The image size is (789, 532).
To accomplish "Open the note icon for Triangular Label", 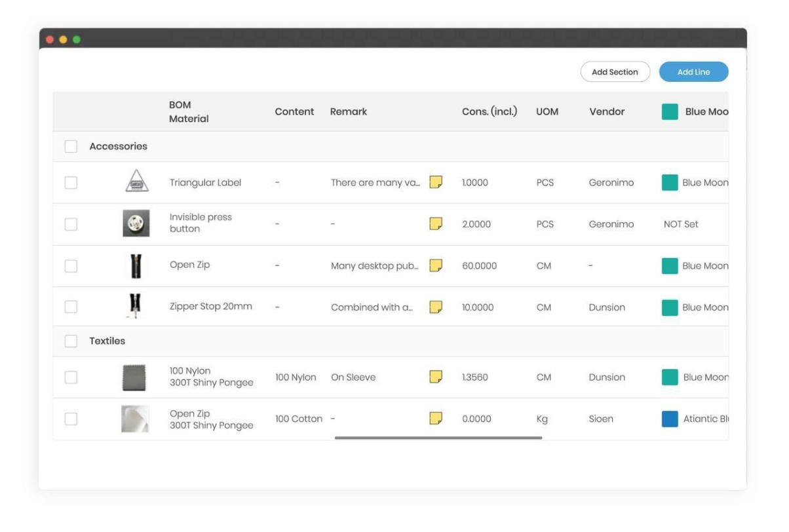I will [436, 182].
